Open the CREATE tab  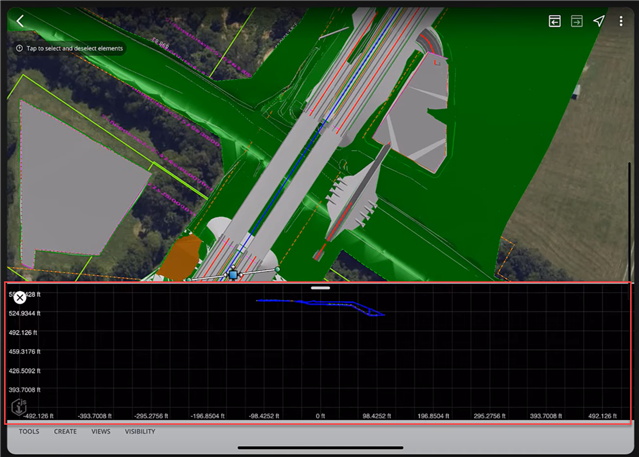[65, 432]
